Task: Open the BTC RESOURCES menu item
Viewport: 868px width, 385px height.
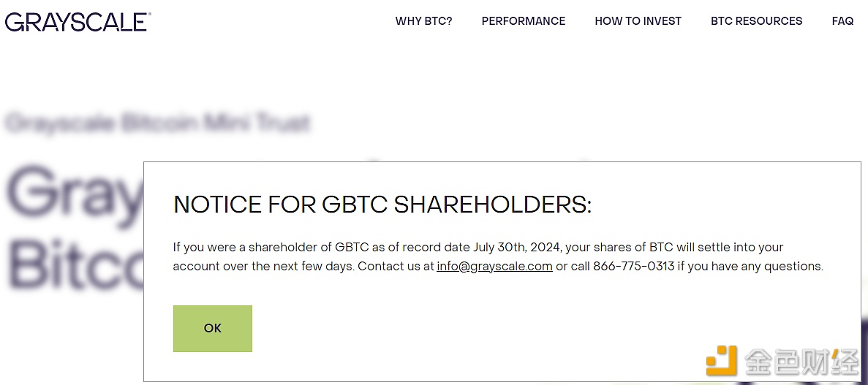Action: [x=756, y=21]
